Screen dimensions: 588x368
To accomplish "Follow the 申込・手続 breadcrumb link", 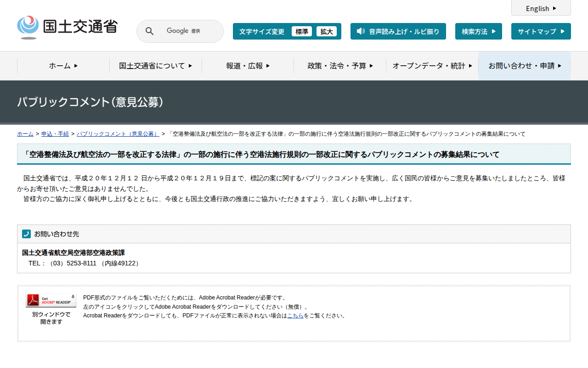I will point(55,134).
